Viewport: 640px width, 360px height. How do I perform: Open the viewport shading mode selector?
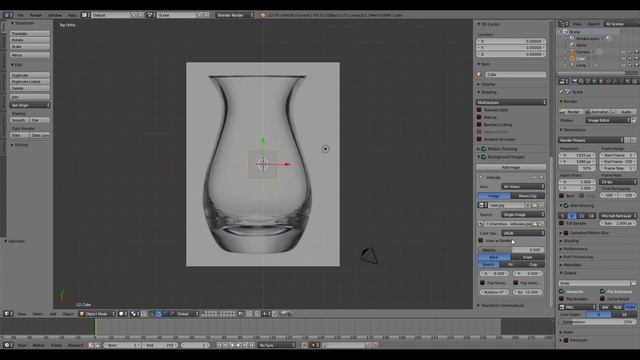(x=122, y=313)
